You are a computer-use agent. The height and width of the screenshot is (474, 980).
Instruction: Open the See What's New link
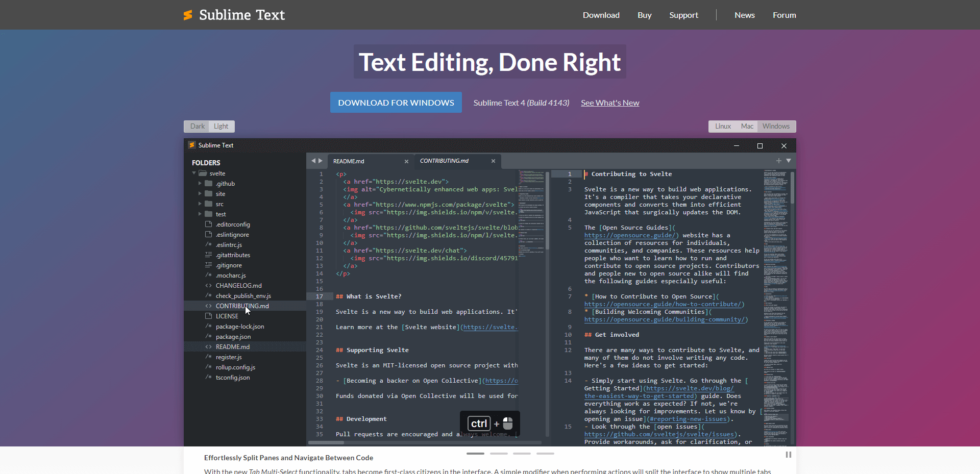(609, 103)
